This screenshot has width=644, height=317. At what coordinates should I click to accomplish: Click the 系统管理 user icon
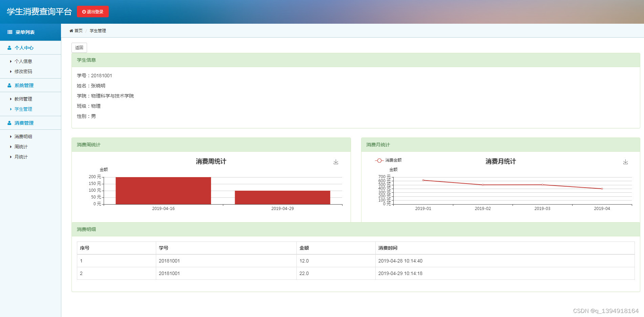tap(9, 85)
